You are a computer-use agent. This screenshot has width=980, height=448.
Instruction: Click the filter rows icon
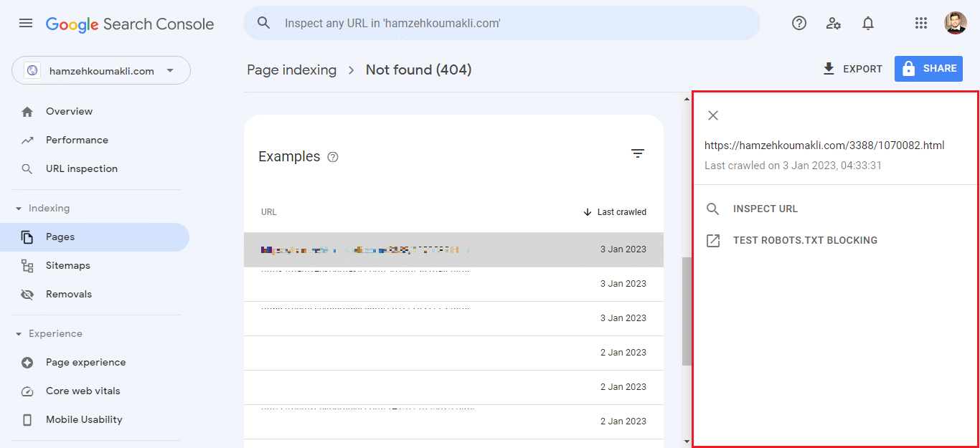[x=637, y=153]
